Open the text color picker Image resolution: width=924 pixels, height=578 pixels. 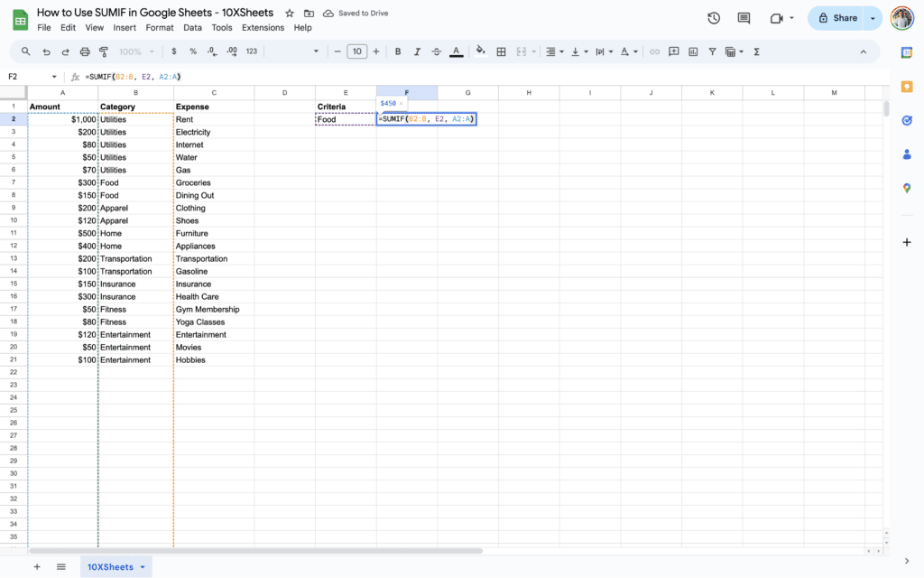(x=456, y=51)
